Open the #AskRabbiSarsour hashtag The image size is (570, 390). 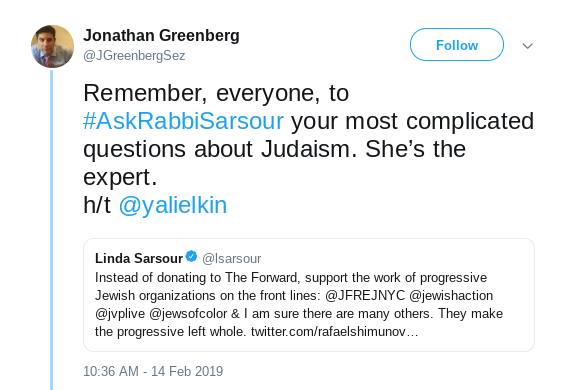coord(183,121)
